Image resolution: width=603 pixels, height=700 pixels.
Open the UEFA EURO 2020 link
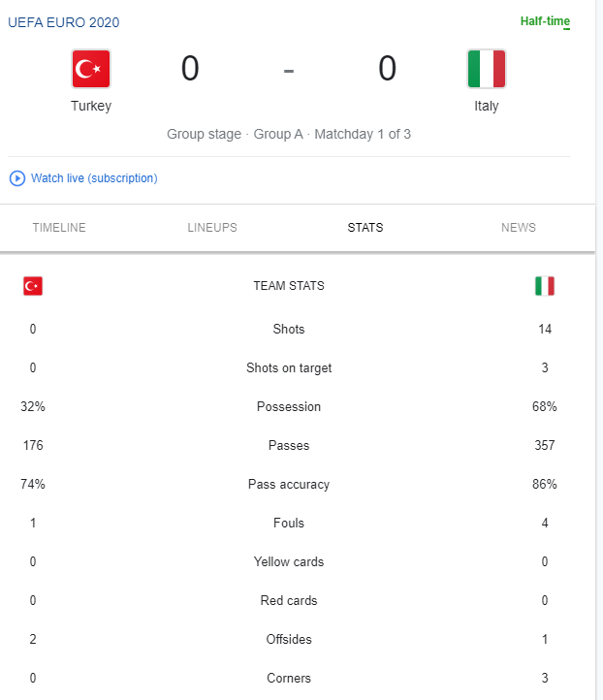click(64, 22)
